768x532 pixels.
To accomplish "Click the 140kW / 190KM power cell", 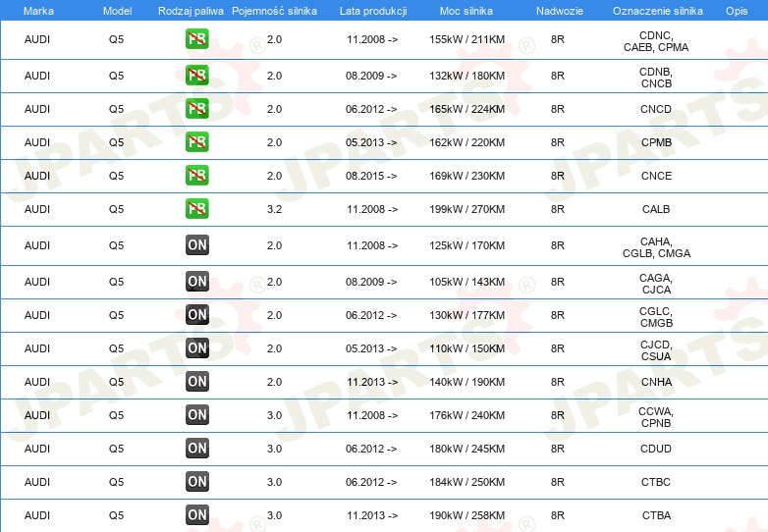I will [x=466, y=382].
